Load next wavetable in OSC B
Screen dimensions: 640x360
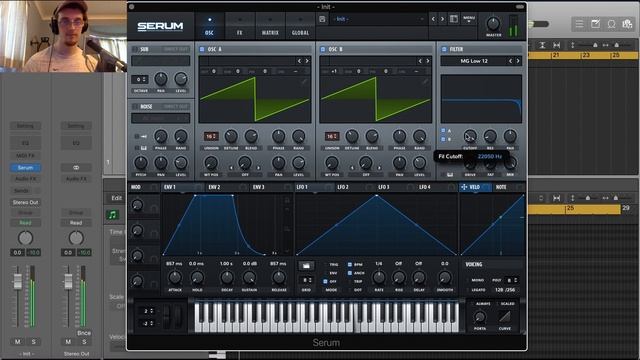pos(428,61)
